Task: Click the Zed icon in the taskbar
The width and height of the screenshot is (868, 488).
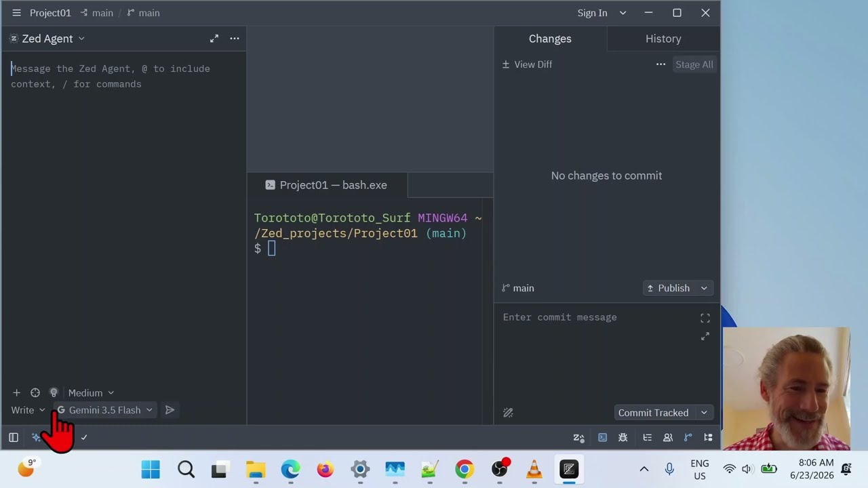Action: pyautogui.click(x=569, y=469)
